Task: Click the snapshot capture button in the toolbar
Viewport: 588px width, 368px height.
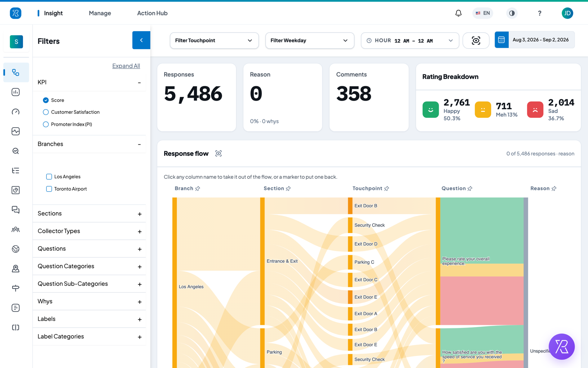Action: tap(476, 40)
